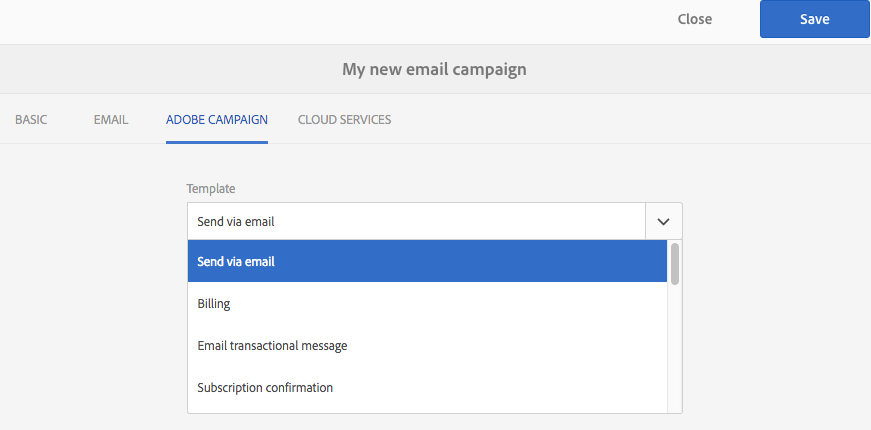Grab the template list scrollbar thumb
The image size is (871, 430).
coord(675,263)
